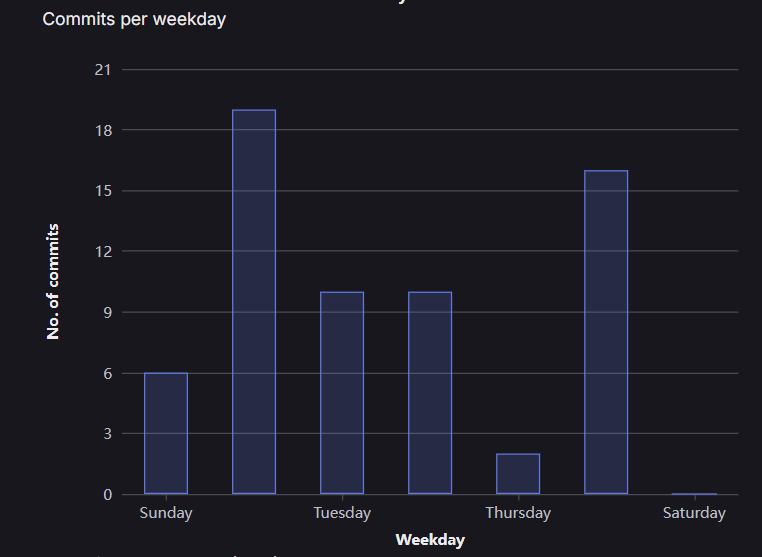Click the 'Commits per weekday' chart title
762x557 pixels.
tap(134, 18)
